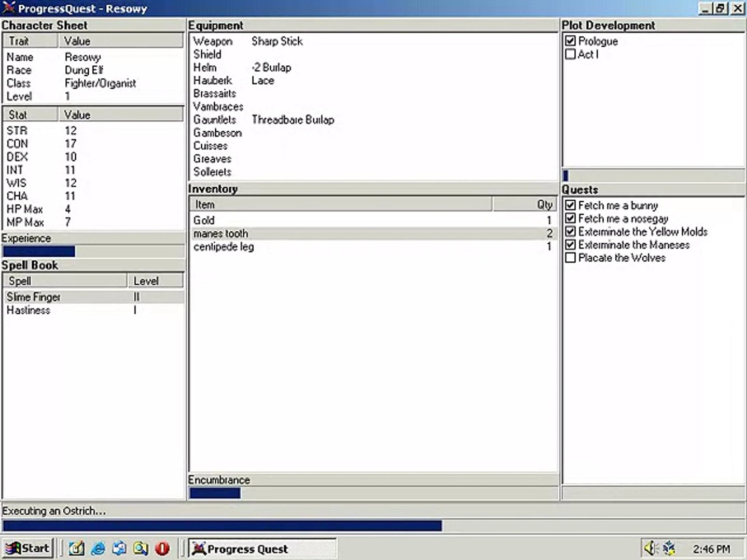Open Outlook Express from quick launch
This screenshot has width=747, height=560.
pyautogui.click(x=119, y=548)
